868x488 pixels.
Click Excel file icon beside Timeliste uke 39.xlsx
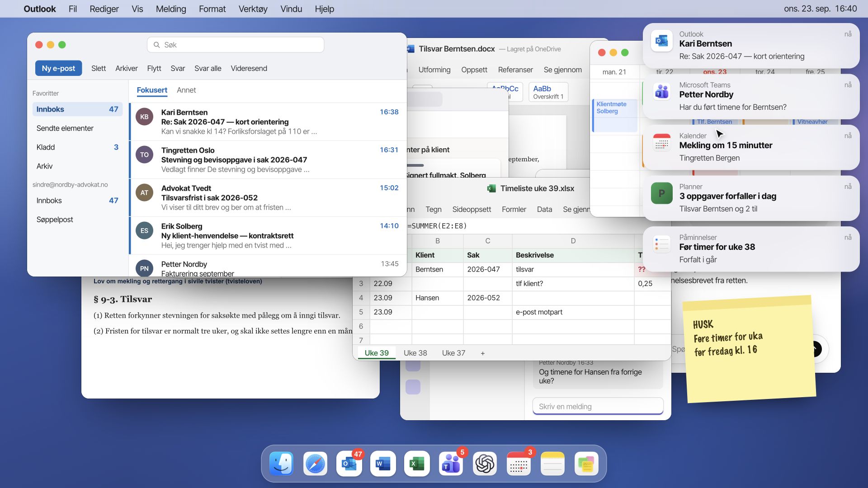tap(491, 188)
